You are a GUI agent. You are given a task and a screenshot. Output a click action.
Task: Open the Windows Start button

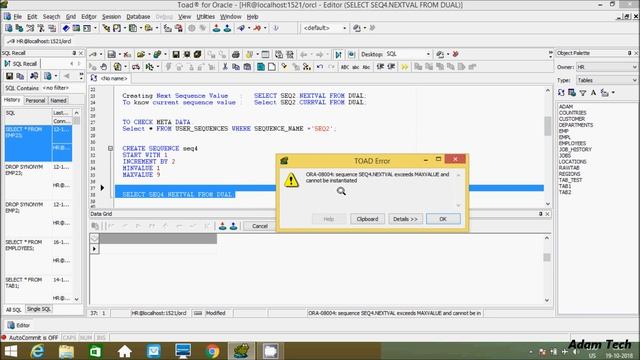coord(11,351)
